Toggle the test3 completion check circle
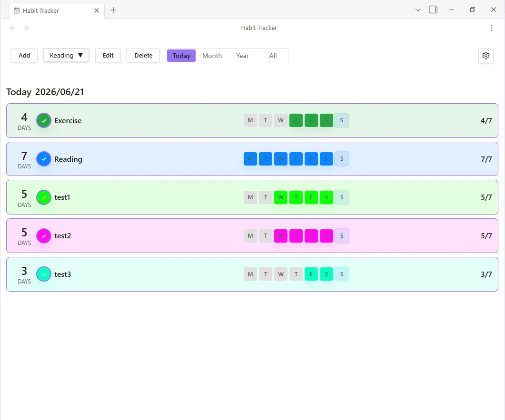This screenshot has width=505, height=420. pyautogui.click(x=44, y=274)
